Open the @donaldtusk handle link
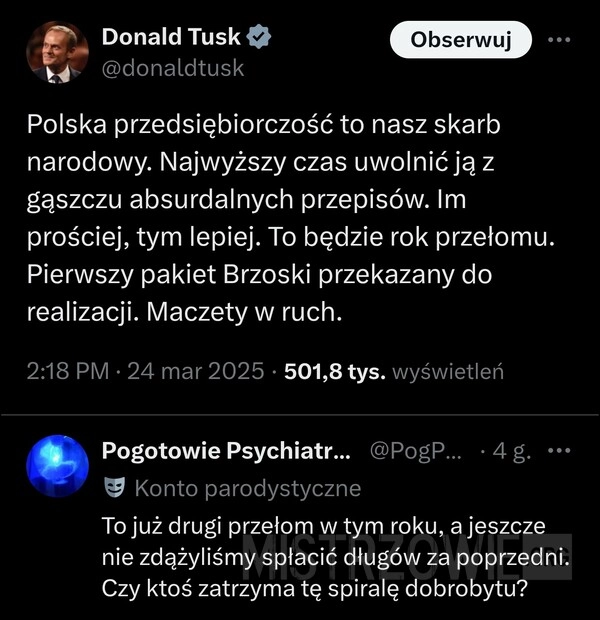This screenshot has height=620, width=600. point(173,68)
